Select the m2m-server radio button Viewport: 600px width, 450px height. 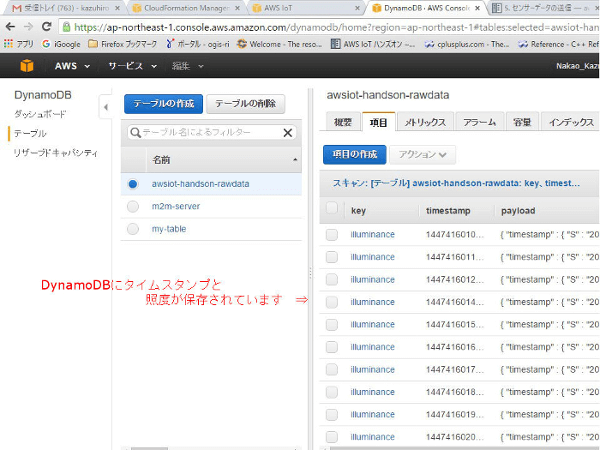coord(133,207)
